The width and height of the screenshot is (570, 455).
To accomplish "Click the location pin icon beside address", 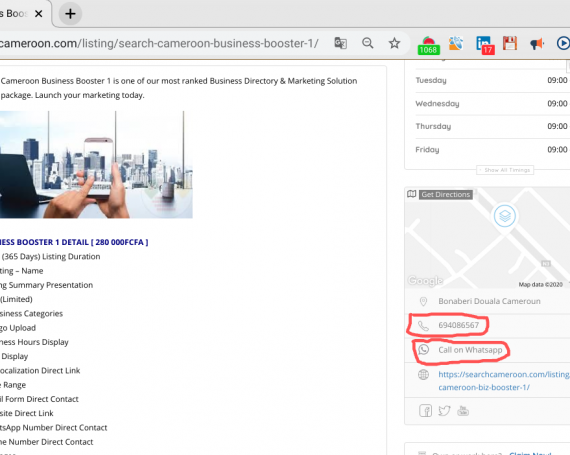I will (423, 301).
